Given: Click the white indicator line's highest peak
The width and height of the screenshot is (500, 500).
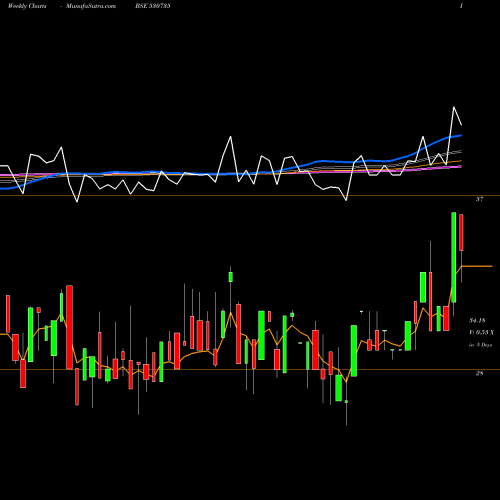Looking at the screenshot, I should (454, 107).
